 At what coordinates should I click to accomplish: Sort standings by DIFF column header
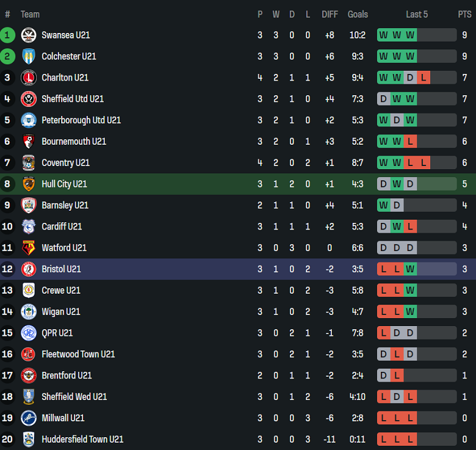[x=330, y=14]
